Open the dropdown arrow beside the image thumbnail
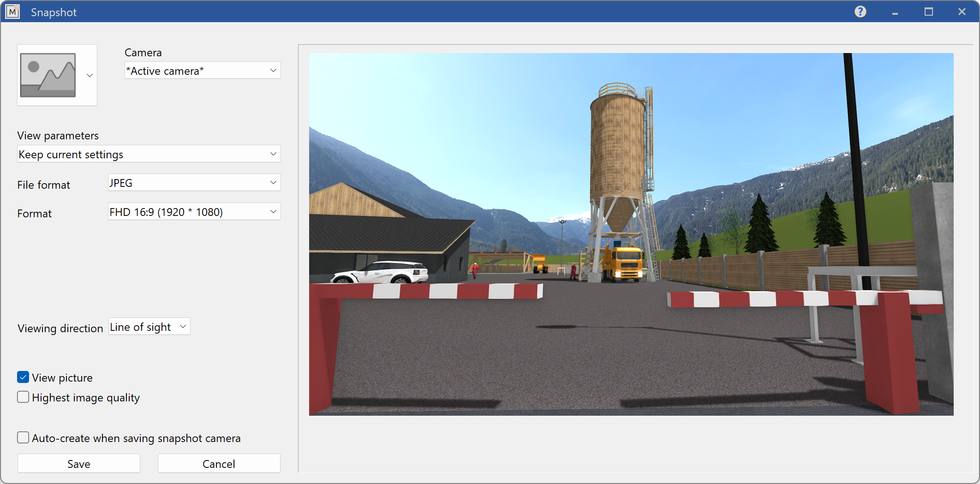This screenshot has height=484, width=980. (x=90, y=75)
